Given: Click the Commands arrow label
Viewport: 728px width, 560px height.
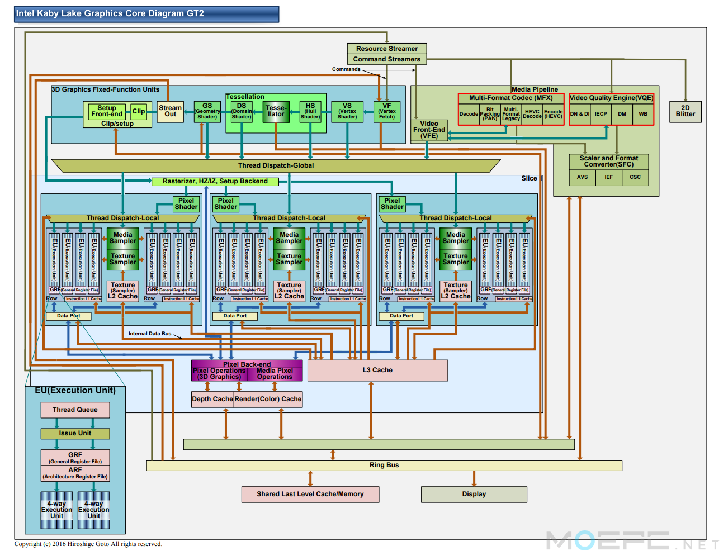Looking at the screenshot, I should point(346,69).
